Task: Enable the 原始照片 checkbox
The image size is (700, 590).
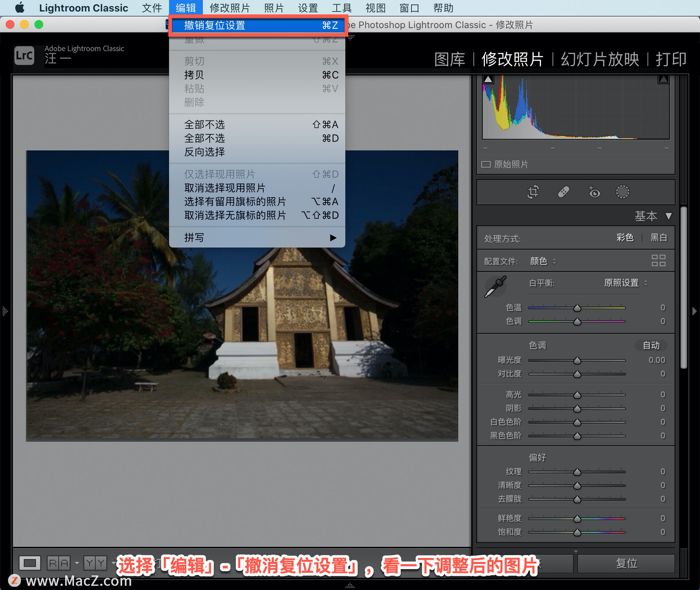Action: [x=486, y=164]
